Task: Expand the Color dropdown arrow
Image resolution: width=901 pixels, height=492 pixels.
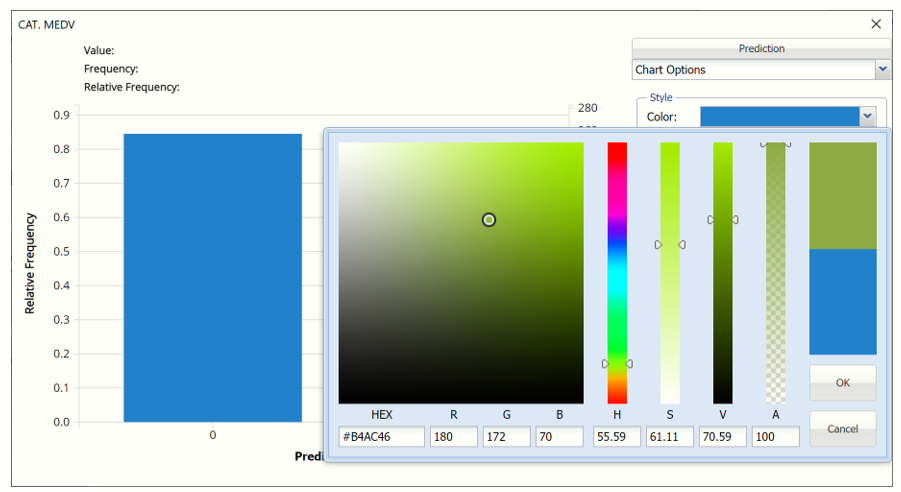Action: click(x=867, y=117)
